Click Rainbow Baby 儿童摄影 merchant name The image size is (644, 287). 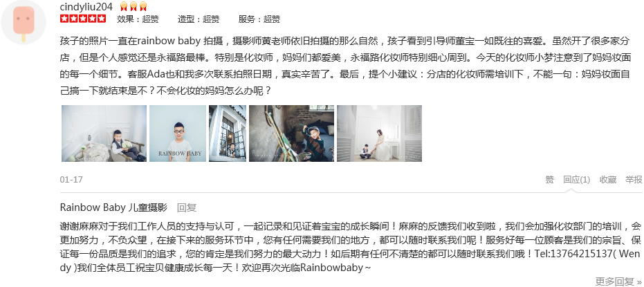(113, 207)
